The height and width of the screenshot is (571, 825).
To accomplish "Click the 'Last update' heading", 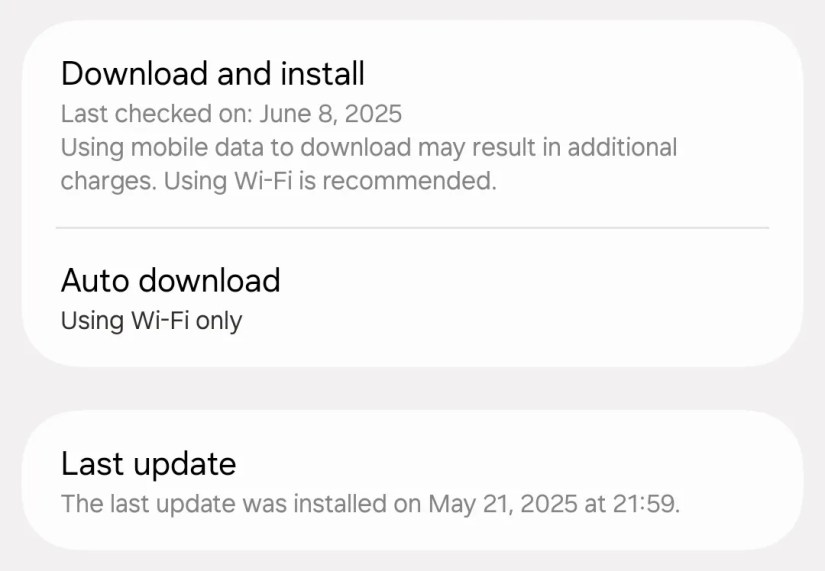I will click(x=148, y=464).
